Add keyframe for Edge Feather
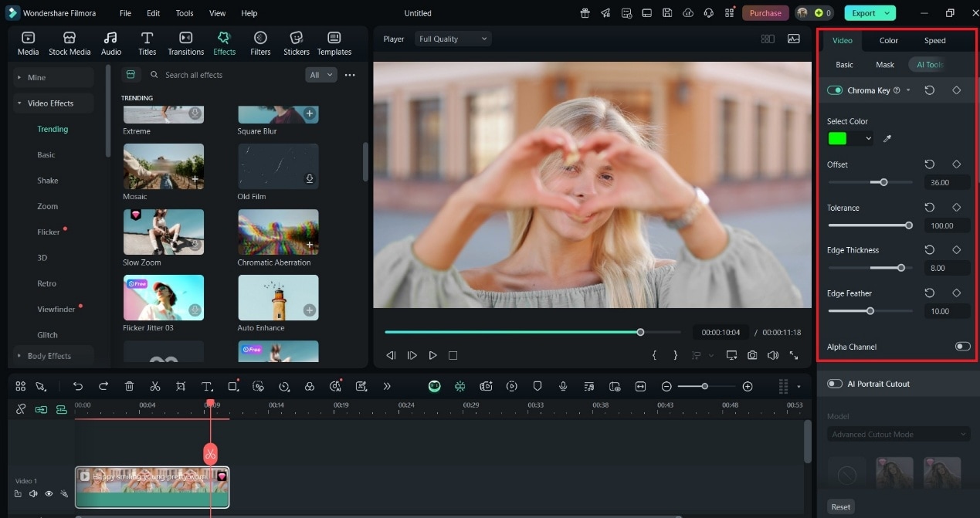The image size is (980, 518). click(956, 293)
